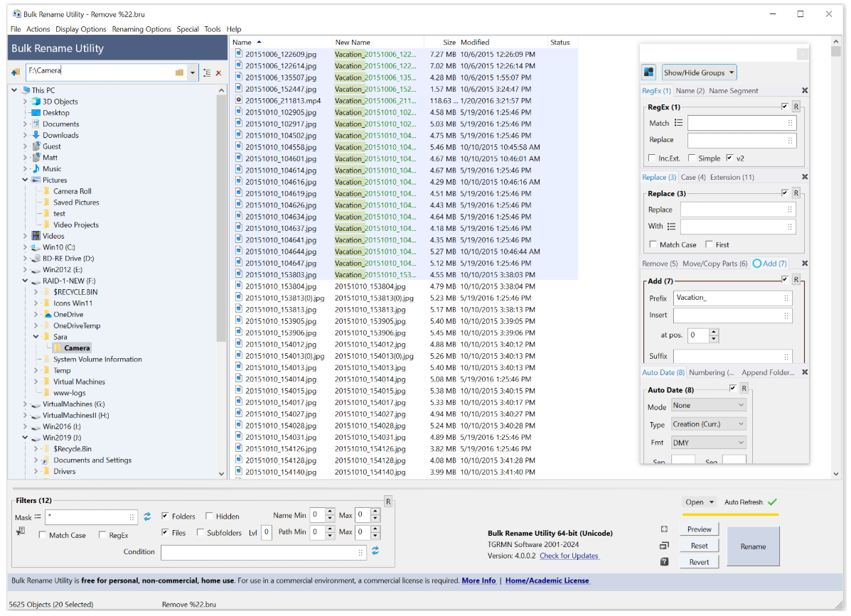This screenshot has width=851, height=616.
Task: Click the refresh icon beside the Condition field
Action: click(375, 551)
